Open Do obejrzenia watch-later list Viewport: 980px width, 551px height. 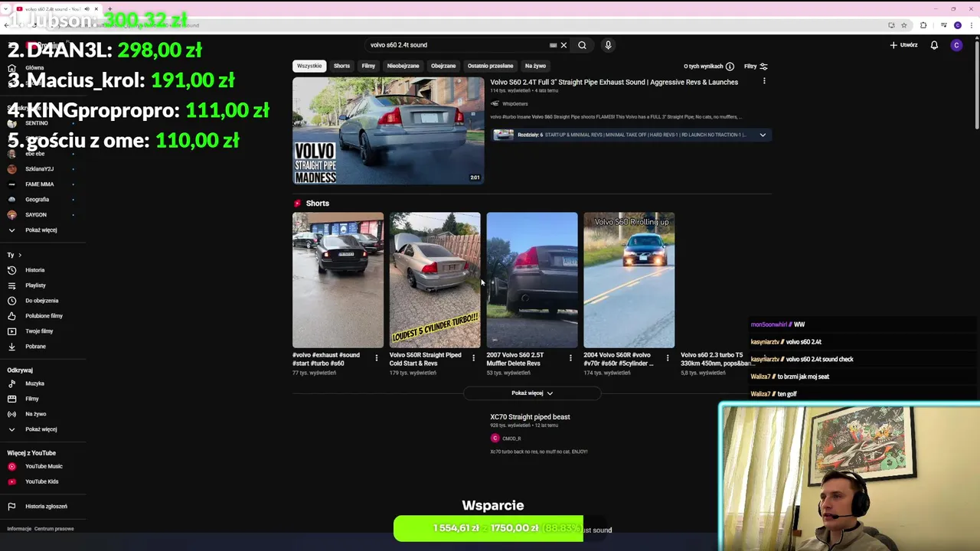click(x=43, y=301)
